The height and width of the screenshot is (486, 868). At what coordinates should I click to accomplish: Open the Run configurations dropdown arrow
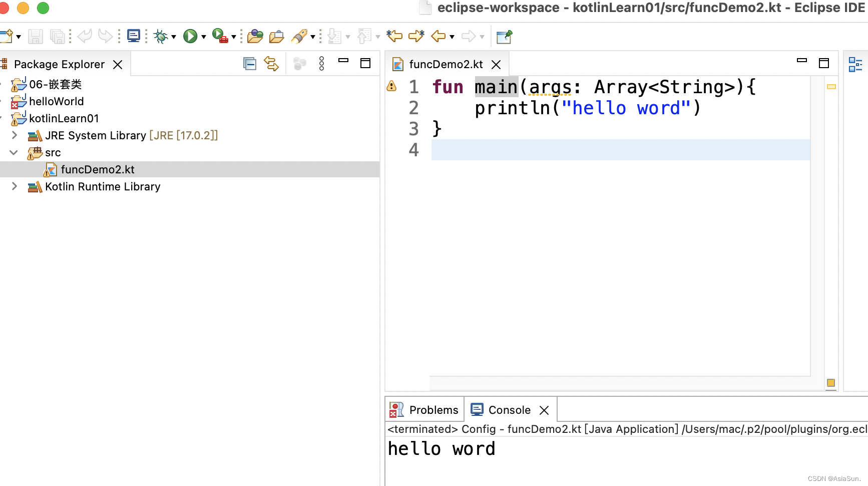pyautogui.click(x=204, y=37)
